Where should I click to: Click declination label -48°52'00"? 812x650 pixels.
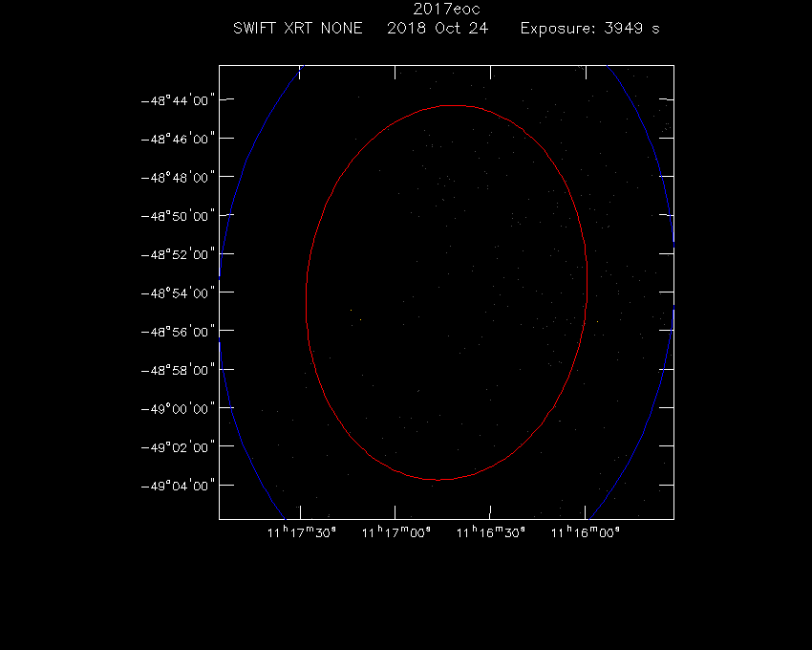pos(178,254)
